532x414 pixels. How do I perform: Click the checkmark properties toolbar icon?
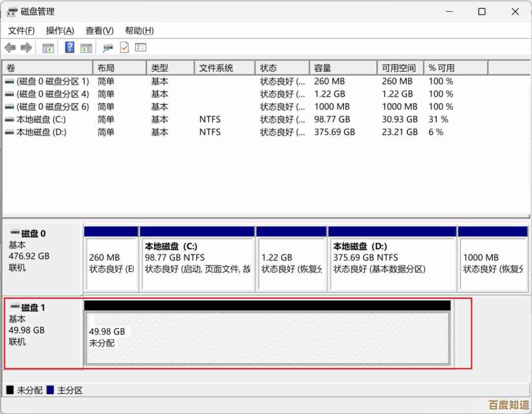(x=124, y=48)
